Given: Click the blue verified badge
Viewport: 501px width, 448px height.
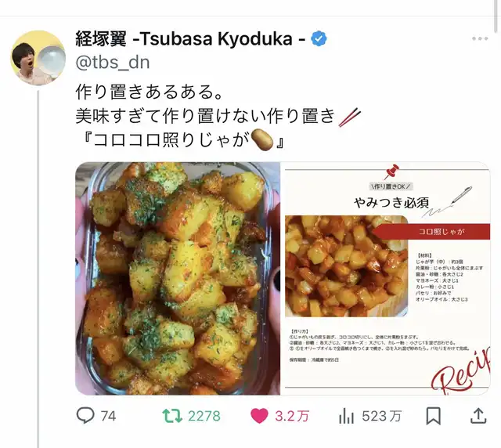Looking at the screenshot, I should [319, 38].
